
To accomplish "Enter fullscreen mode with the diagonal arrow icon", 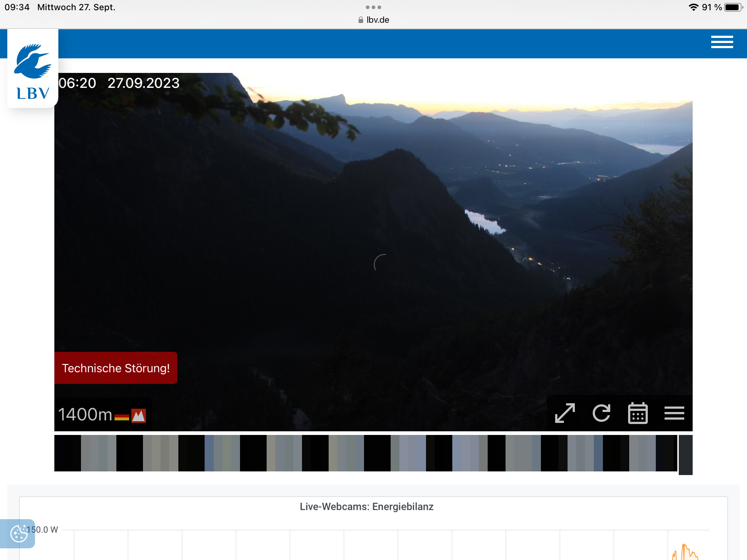I will pyautogui.click(x=565, y=413).
